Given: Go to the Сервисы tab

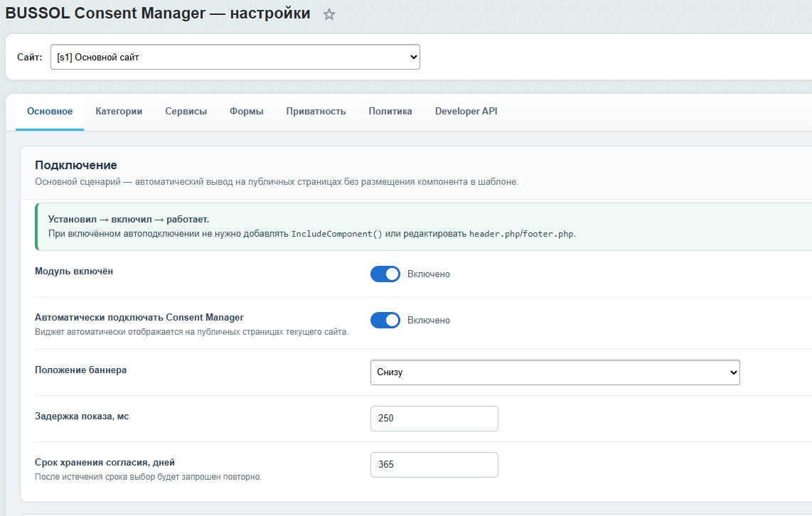Looking at the screenshot, I should (186, 112).
